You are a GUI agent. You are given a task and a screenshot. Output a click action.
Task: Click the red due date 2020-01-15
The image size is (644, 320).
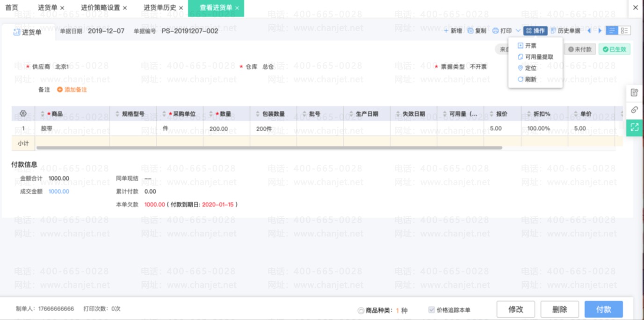coord(218,205)
